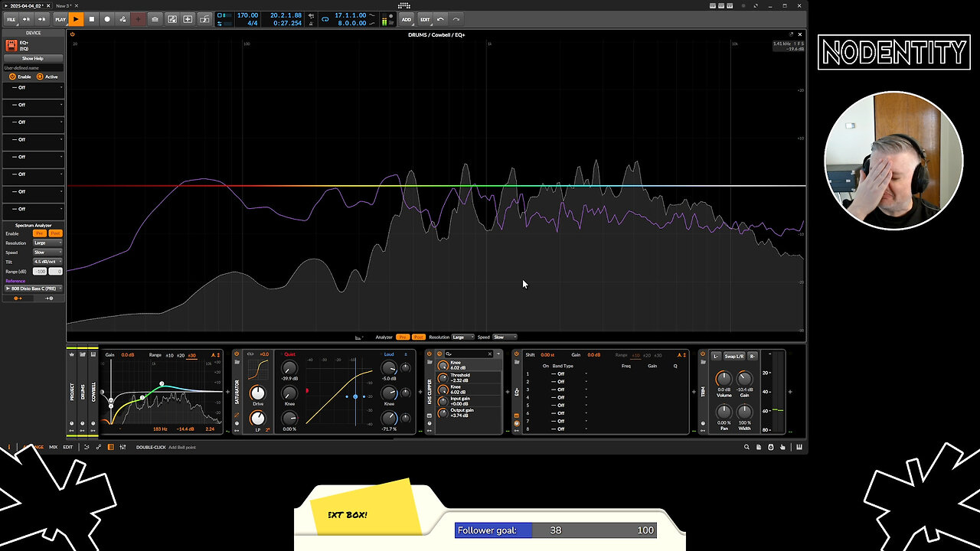Image resolution: width=980 pixels, height=551 pixels.
Task: Click the Stop transport button
Action: (92, 19)
